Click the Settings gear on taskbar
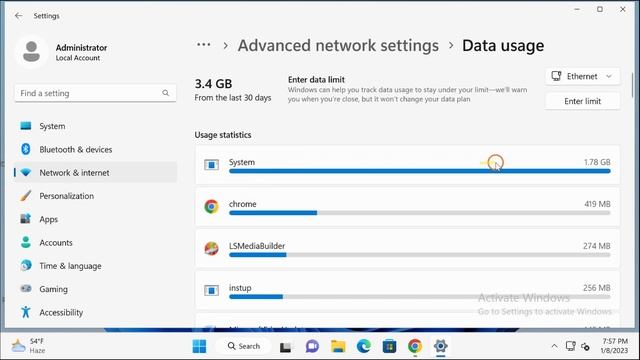Image resolution: width=640 pixels, height=360 pixels. pos(440,346)
